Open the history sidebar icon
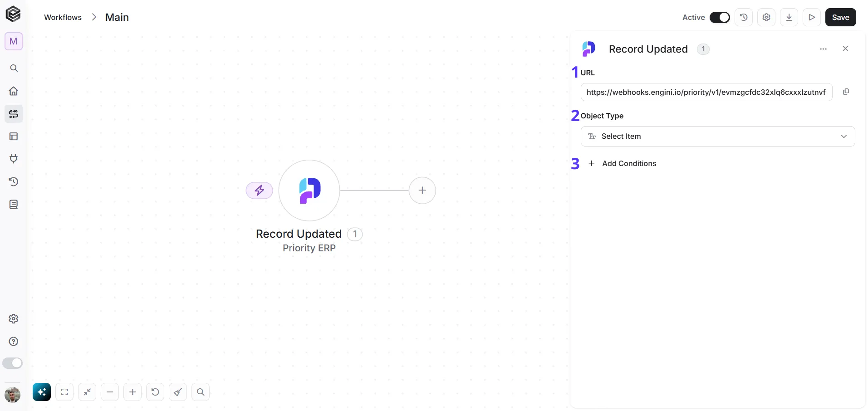Image resolution: width=868 pixels, height=411 pixels. pos(14,181)
